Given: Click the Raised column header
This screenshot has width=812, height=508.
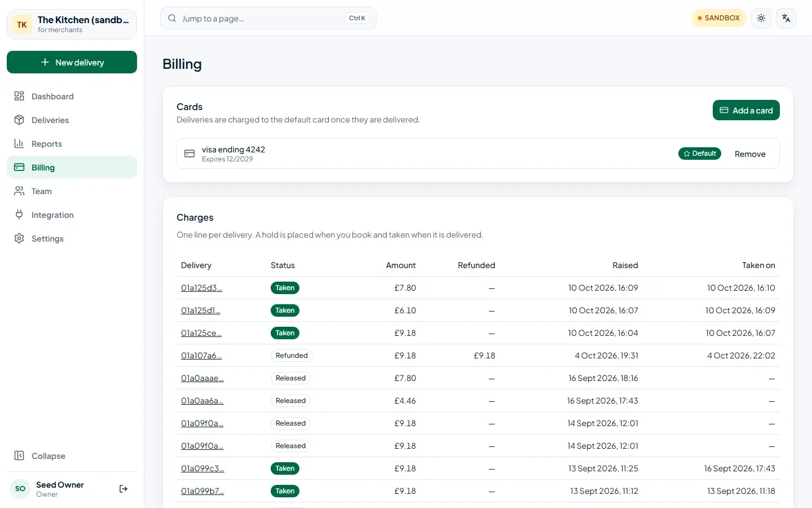Looking at the screenshot, I should [x=625, y=265].
